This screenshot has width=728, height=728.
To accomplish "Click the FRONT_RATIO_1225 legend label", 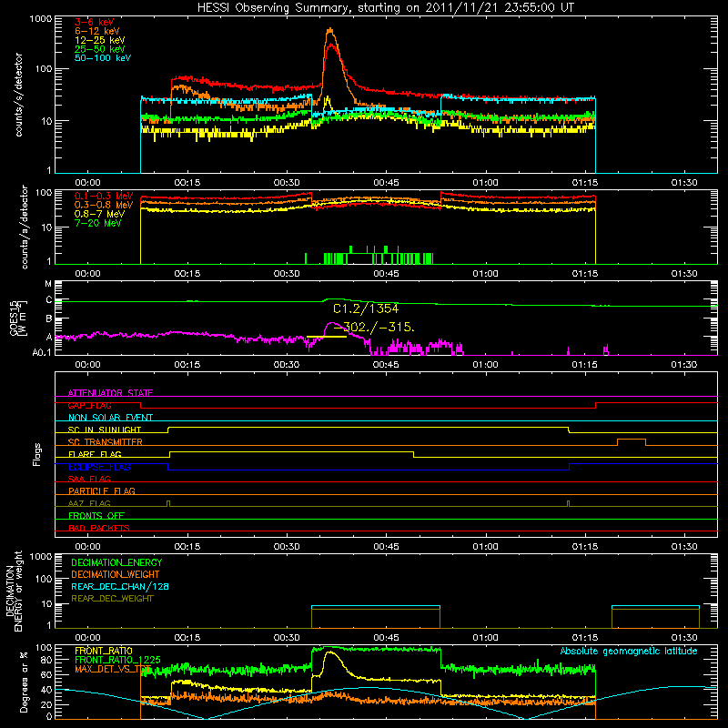I will [x=118, y=660].
